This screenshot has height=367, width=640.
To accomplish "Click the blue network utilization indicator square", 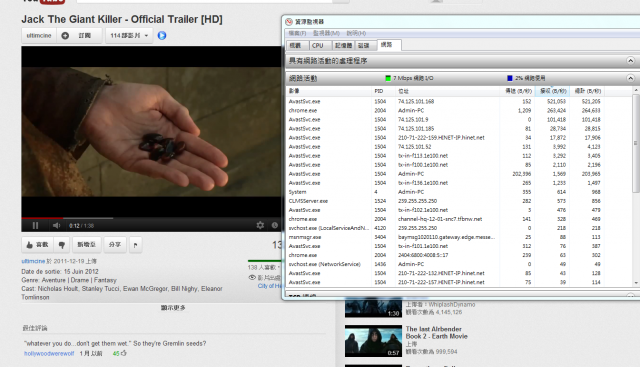I will (x=509, y=78).
